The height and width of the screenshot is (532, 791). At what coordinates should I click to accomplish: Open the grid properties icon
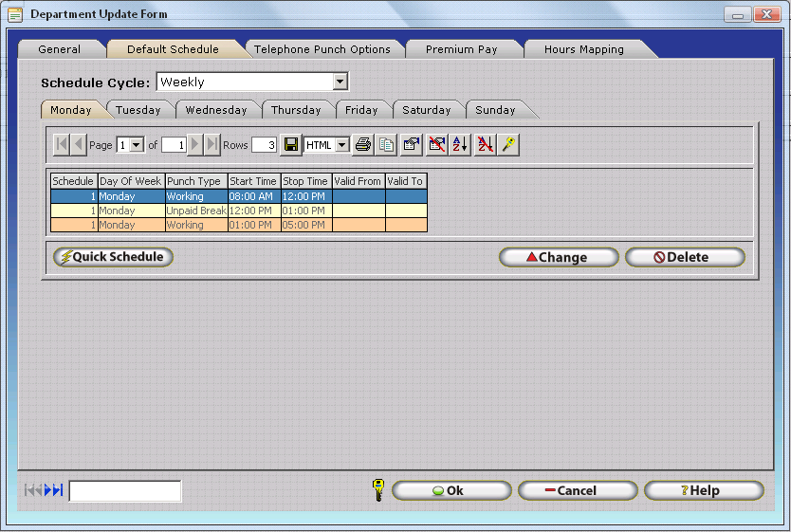tap(411, 145)
